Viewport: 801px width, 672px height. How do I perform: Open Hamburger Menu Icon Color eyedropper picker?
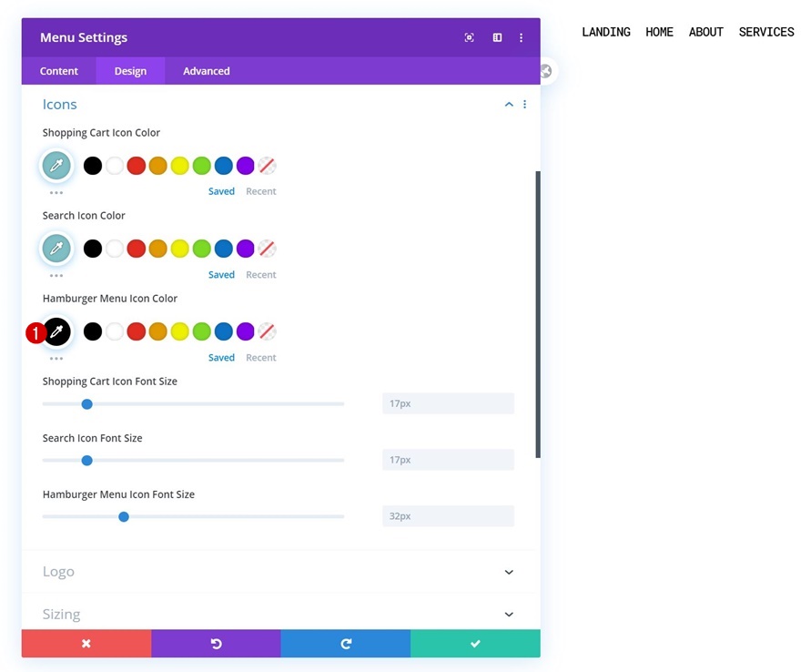[56, 331]
